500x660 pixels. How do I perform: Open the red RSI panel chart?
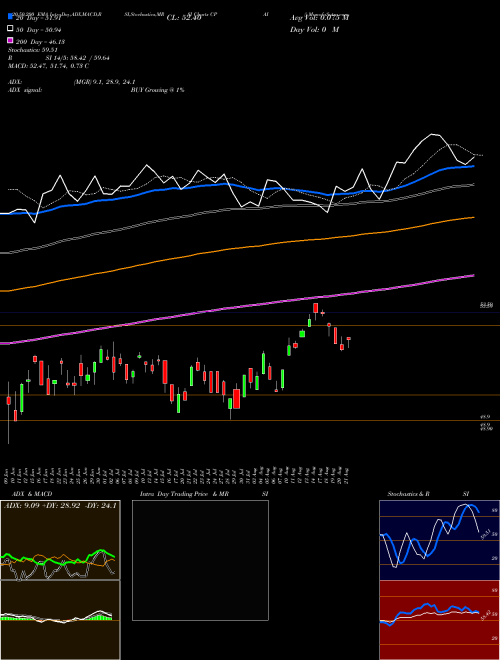440,620
